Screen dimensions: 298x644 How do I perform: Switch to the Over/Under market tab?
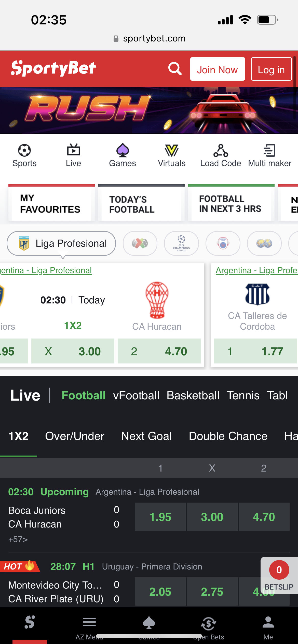pos(75,436)
